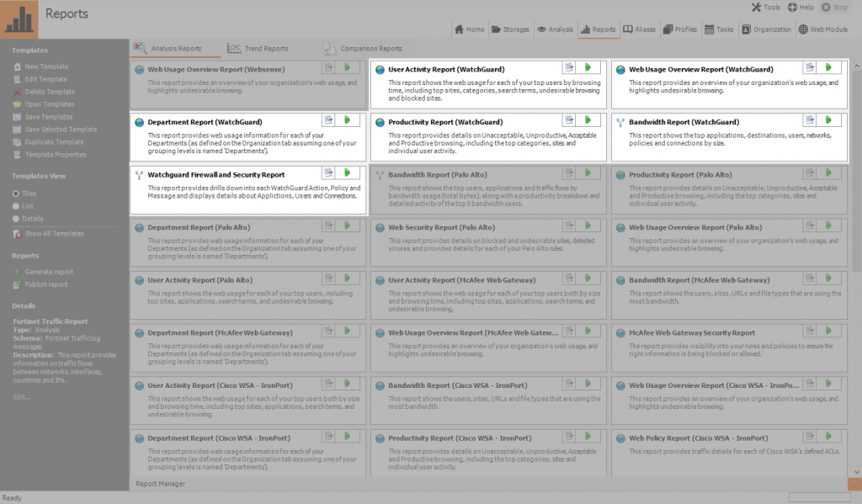Open the Organization section
This screenshot has width=862, height=504.
click(x=766, y=29)
